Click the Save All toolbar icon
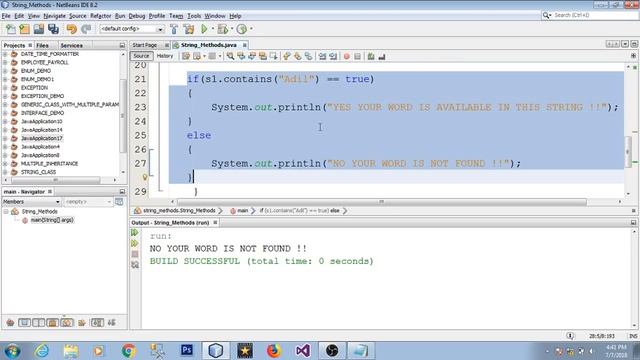This screenshot has width=640, height=360. [53, 29]
